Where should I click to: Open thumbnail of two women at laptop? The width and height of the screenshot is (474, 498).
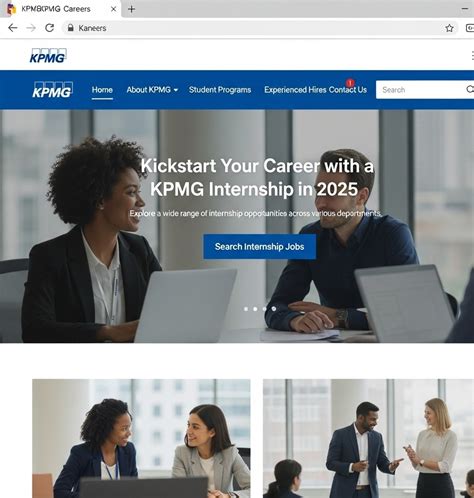pyautogui.click(x=141, y=438)
